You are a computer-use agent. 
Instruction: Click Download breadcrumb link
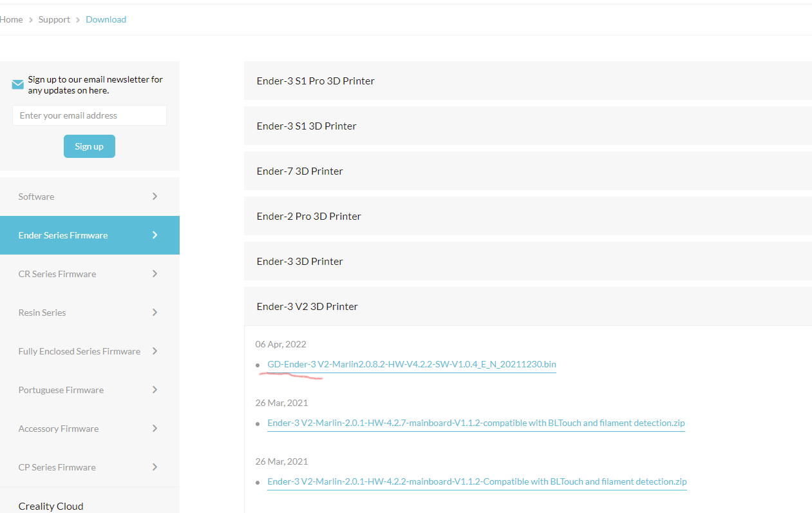(x=106, y=19)
